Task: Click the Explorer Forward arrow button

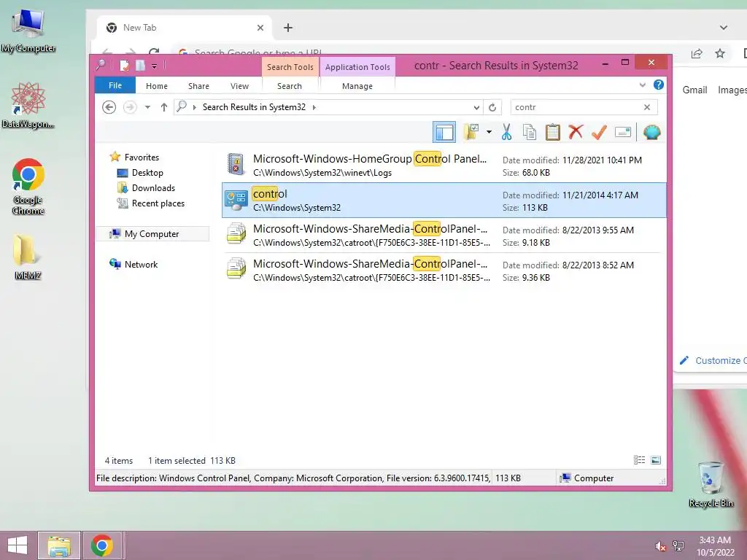Action: click(x=130, y=107)
